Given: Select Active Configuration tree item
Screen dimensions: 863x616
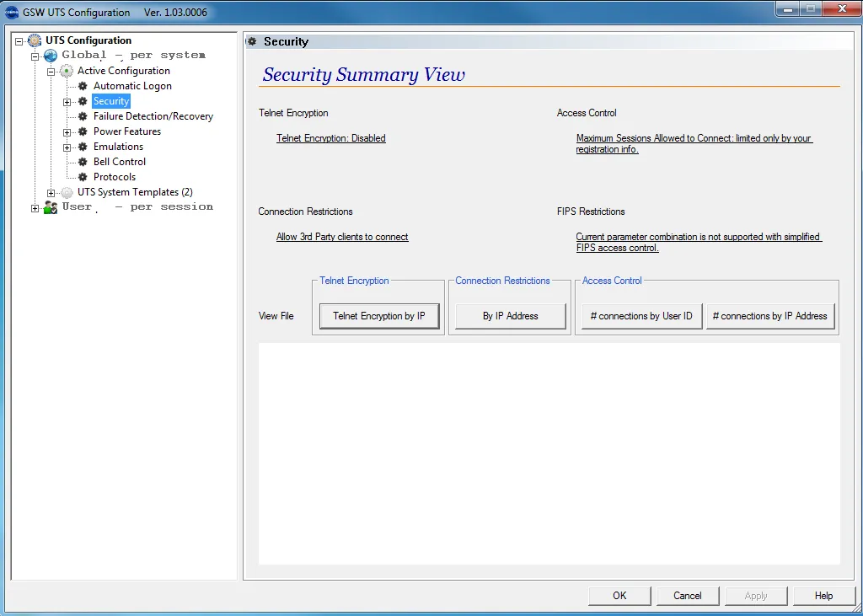Looking at the screenshot, I should (x=124, y=71).
